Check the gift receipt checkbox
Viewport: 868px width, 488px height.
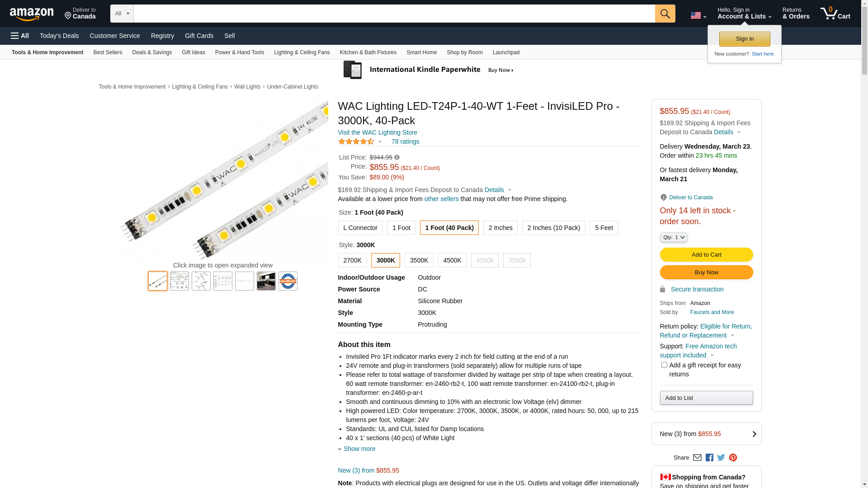[x=664, y=365]
